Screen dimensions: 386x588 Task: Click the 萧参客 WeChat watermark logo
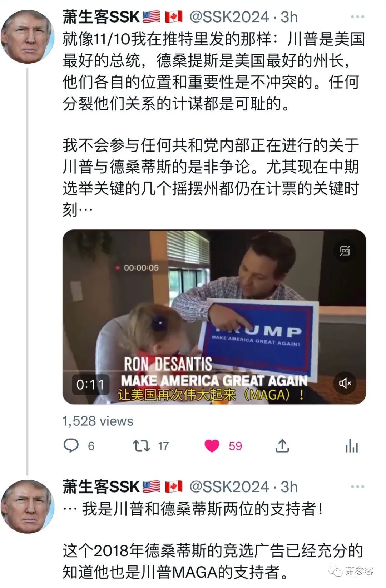coord(351,571)
